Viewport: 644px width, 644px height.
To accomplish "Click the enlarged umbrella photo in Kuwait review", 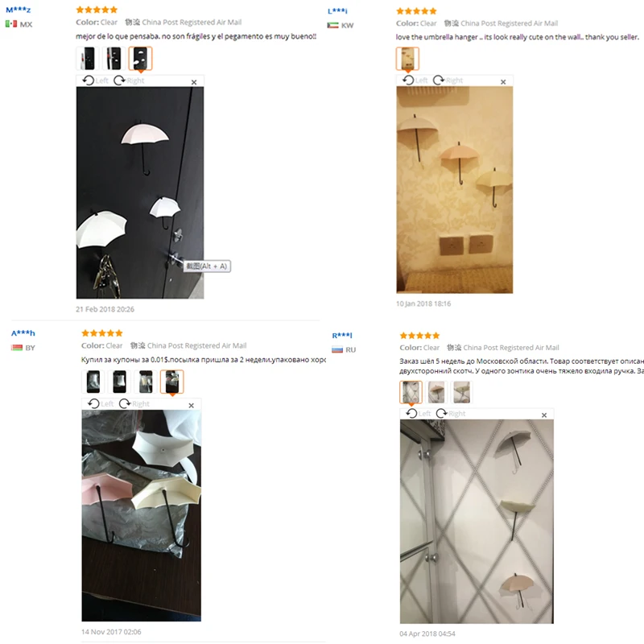I will [454, 189].
